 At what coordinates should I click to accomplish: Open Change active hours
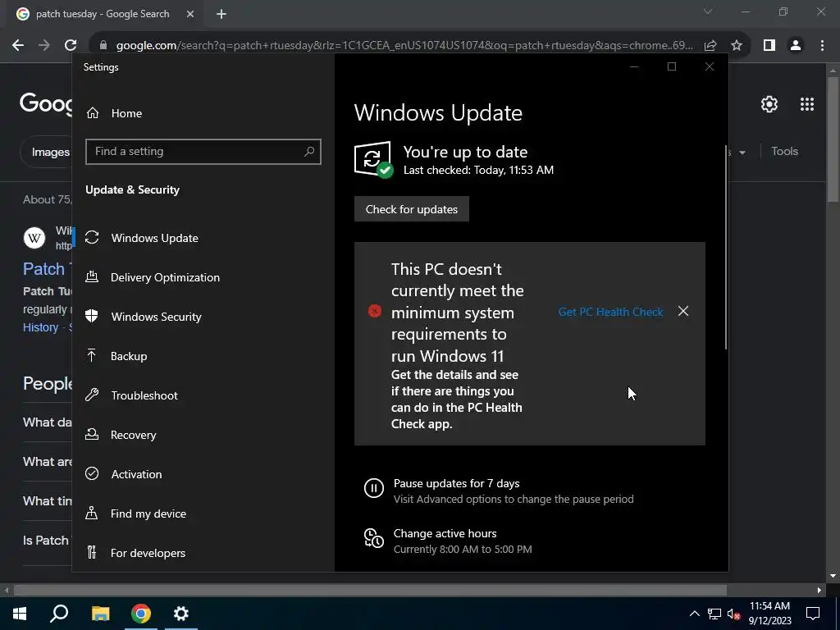(445, 533)
